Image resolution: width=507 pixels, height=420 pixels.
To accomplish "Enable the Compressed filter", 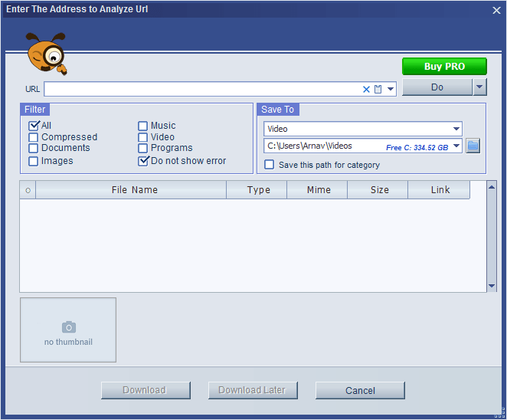I will 33,137.
